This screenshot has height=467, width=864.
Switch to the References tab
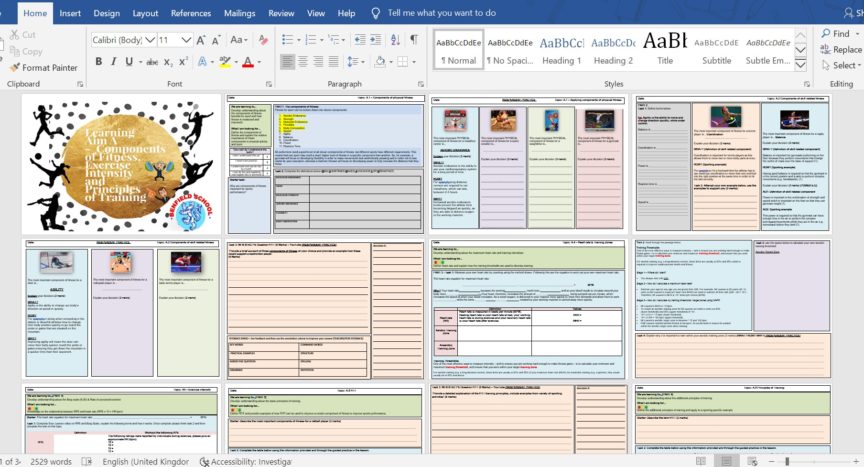pos(190,13)
